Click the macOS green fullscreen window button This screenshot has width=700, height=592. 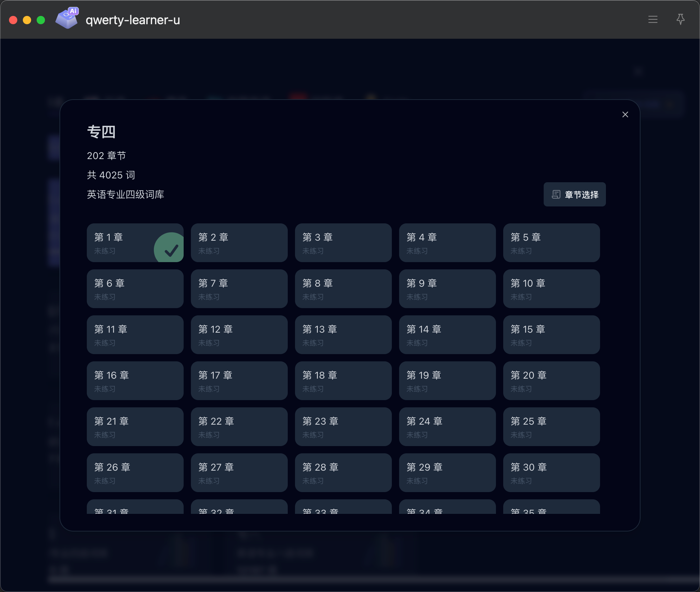click(x=41, y=20)
